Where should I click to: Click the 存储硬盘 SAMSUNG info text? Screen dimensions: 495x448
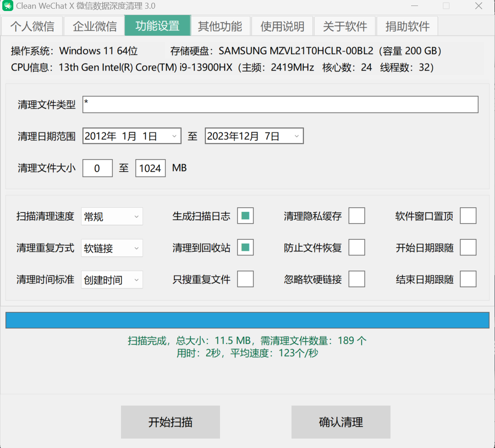[x=306, y=51]
